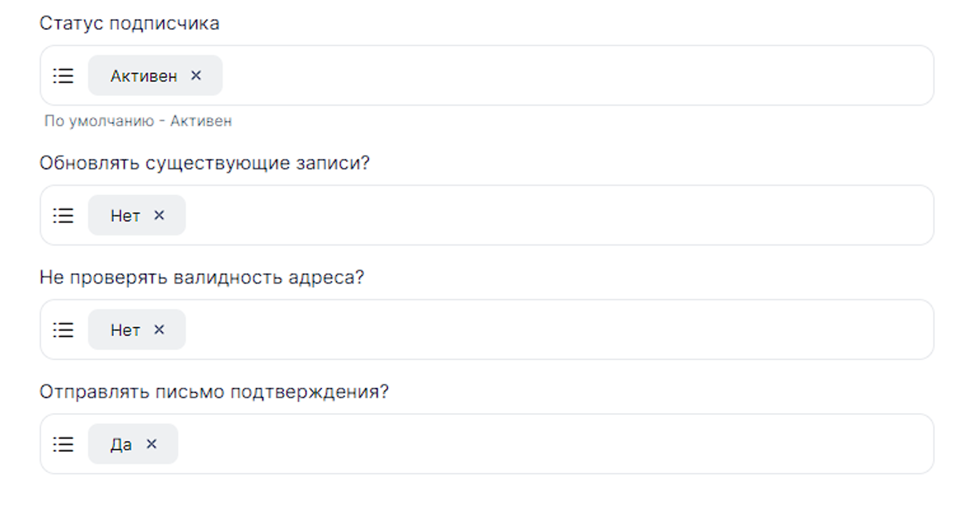Screen dimensions: 980x516
Task: Click the Да chip in confirmation email field
Action: tap(121, 444)
